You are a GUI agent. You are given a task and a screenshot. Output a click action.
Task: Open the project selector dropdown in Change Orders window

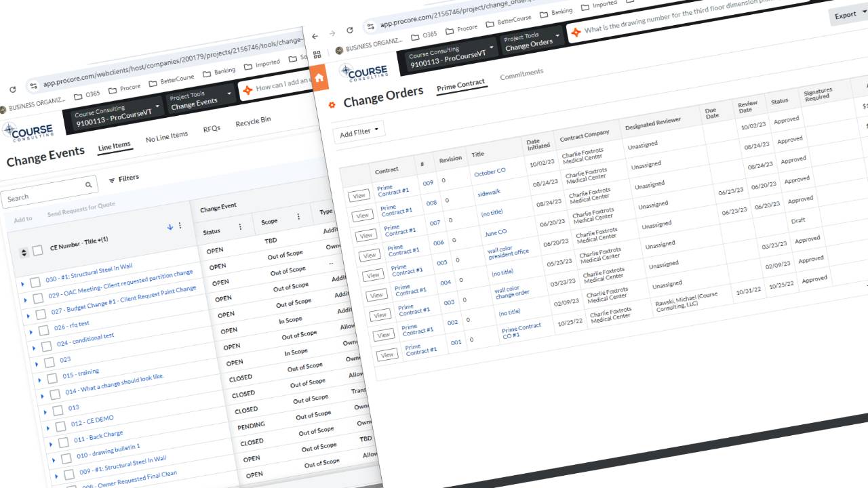[451, 56]
